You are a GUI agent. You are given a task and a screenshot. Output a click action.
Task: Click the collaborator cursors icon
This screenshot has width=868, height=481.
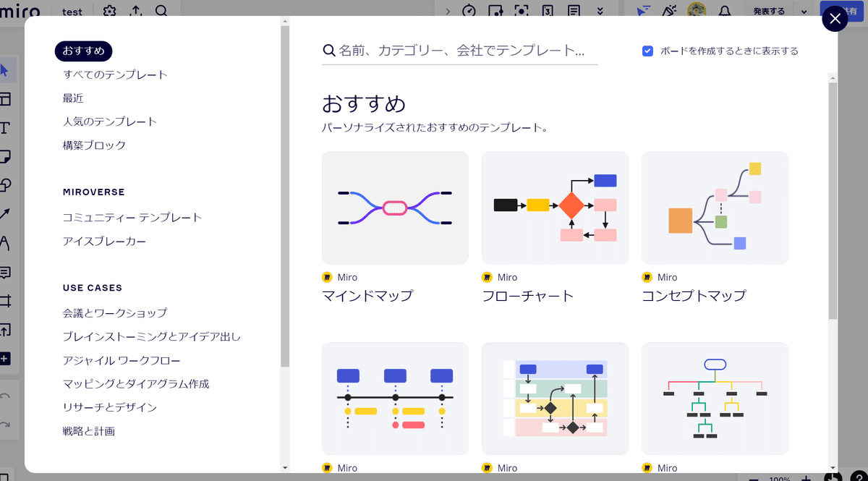[642, 11]
